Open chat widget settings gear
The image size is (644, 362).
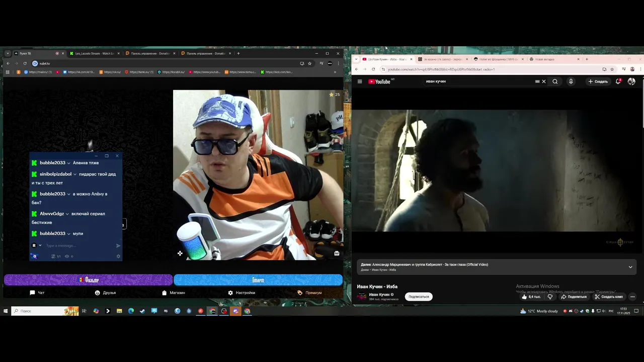118,256
